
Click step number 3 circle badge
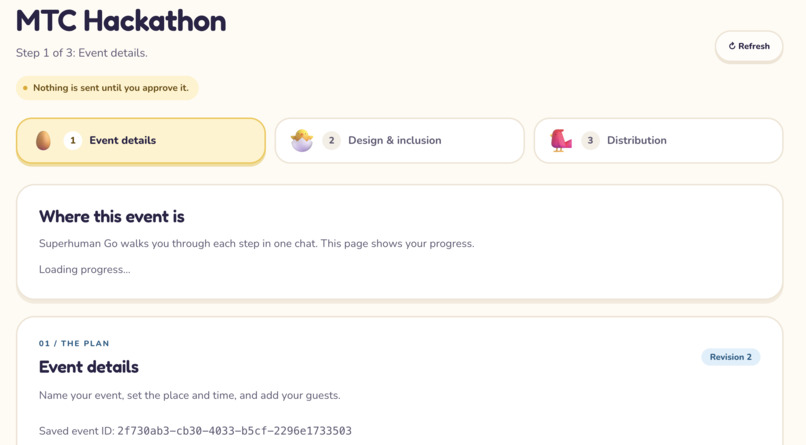(x=590, y=140)
